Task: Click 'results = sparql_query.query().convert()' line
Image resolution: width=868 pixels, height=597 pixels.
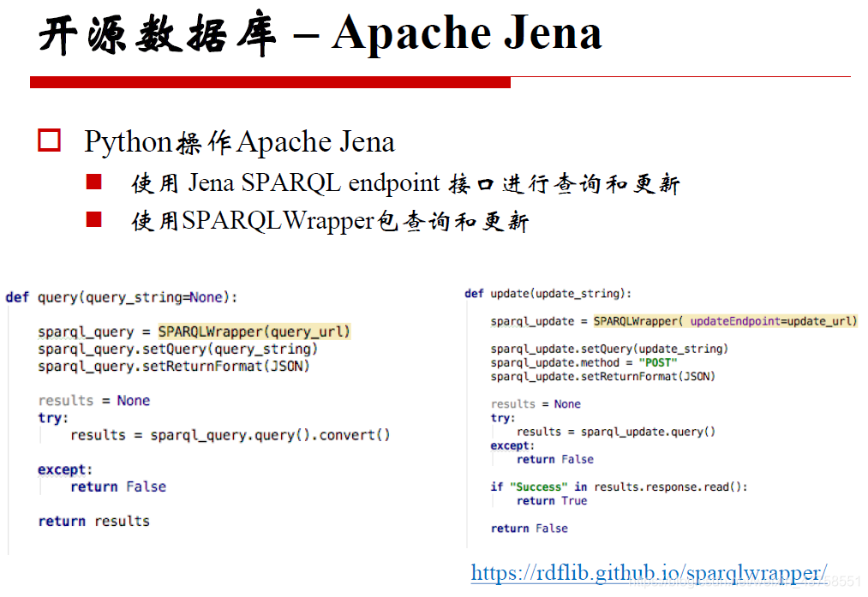Action: click(230, 435)
